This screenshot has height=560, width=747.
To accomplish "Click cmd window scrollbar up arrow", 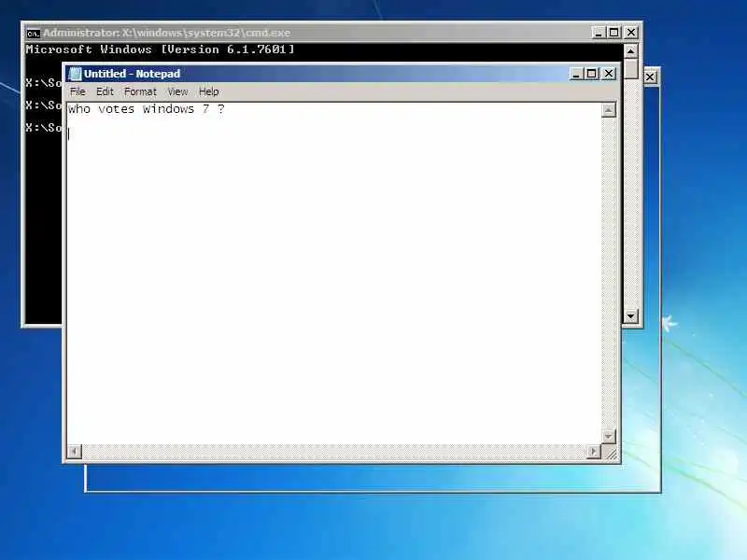I will 631,51.
